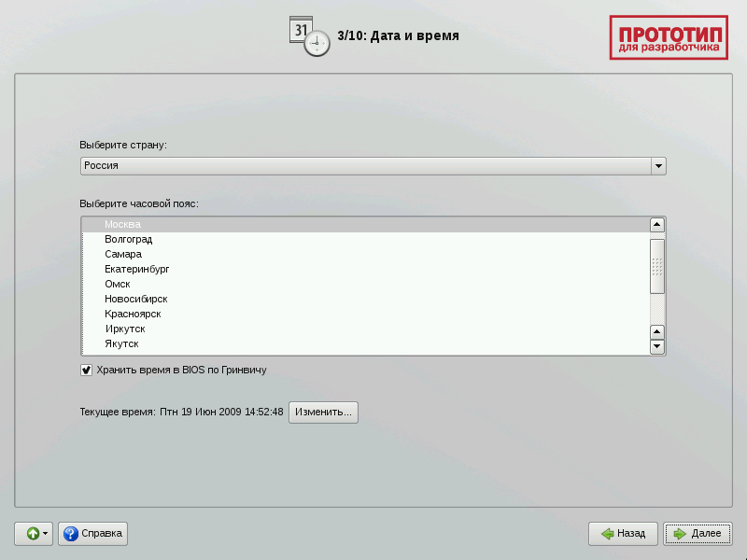The image size is (747, 560).
Task: Open the Россия country dropdown
Action: tap(373, 166)
